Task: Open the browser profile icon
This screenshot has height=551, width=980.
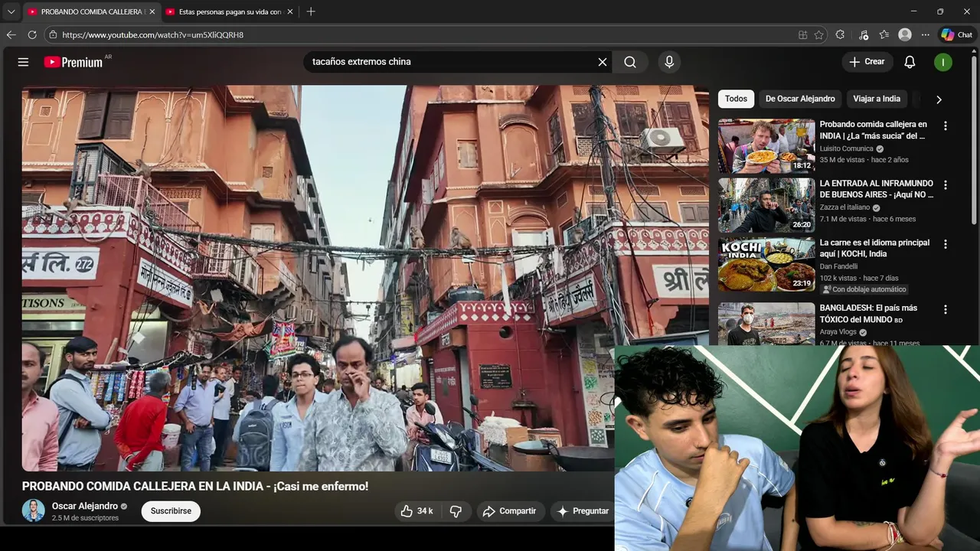Action: pyautogui.click(x=905, y=34)
